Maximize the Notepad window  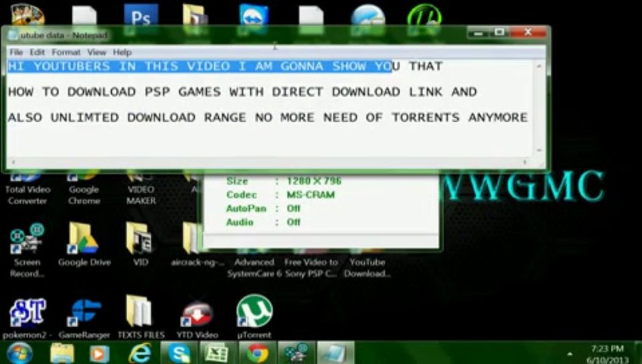[499, 33]
